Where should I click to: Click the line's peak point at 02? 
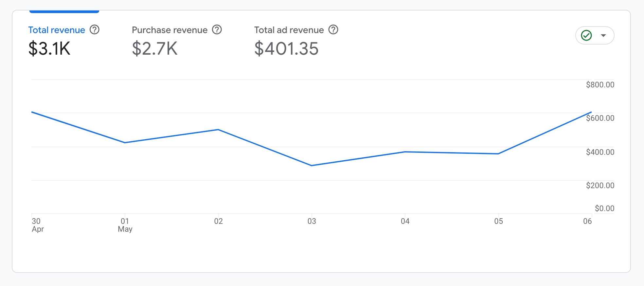tap(218, 130)
